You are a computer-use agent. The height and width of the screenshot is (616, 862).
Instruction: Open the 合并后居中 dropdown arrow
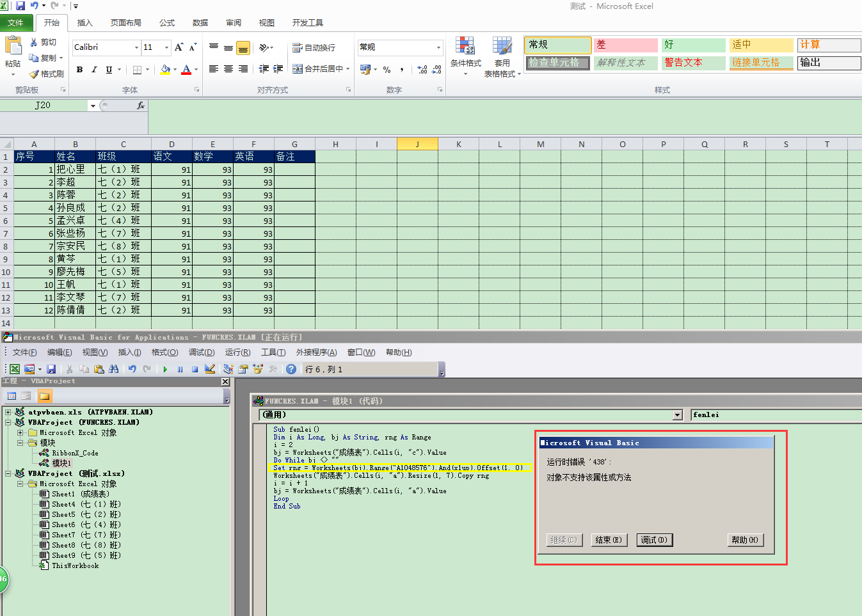click(x=347, y=68)
